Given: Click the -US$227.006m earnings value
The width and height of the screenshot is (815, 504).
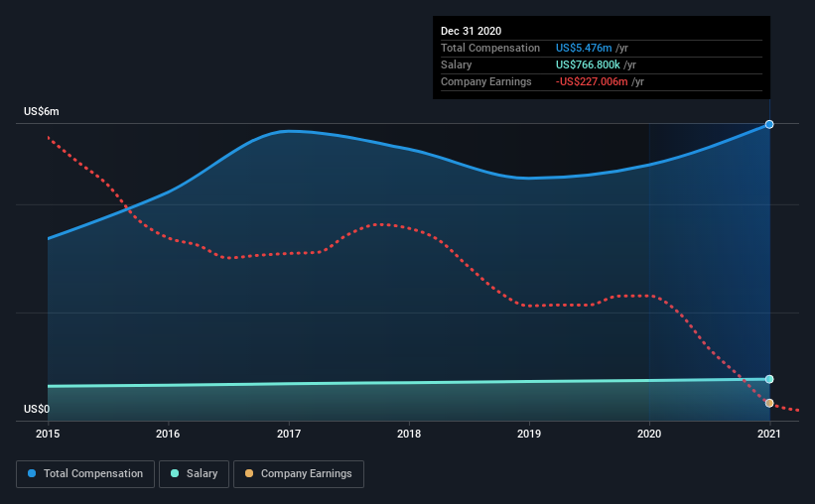Looking at the screenshot, I should pyautogui.click(x=592, y=82).
